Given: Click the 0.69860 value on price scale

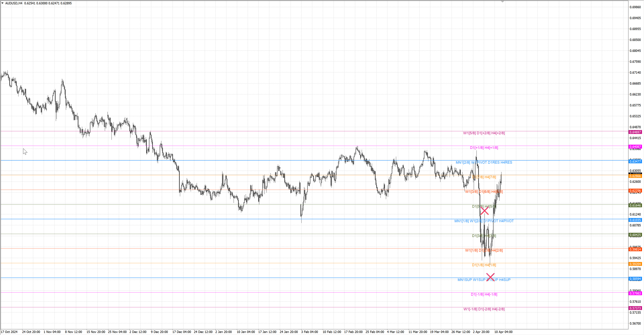Looking at the screenshot, I should coord(635,7).
